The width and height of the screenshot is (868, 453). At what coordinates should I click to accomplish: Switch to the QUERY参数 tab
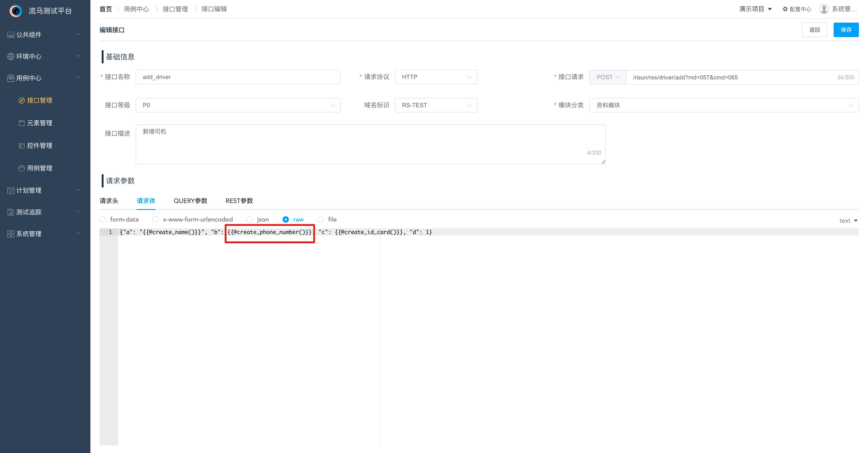(x=190, y=201)
